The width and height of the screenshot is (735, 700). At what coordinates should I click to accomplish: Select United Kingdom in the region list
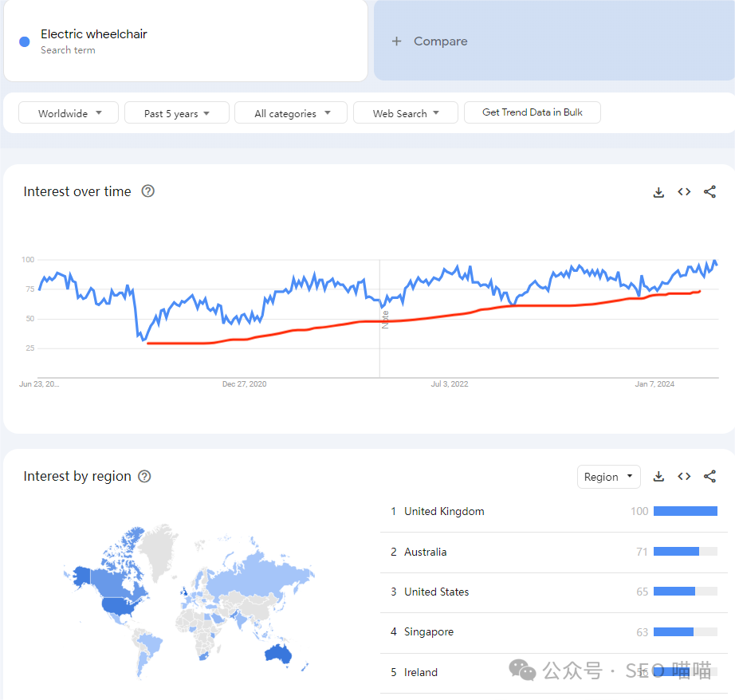click(x=444, y=512)
